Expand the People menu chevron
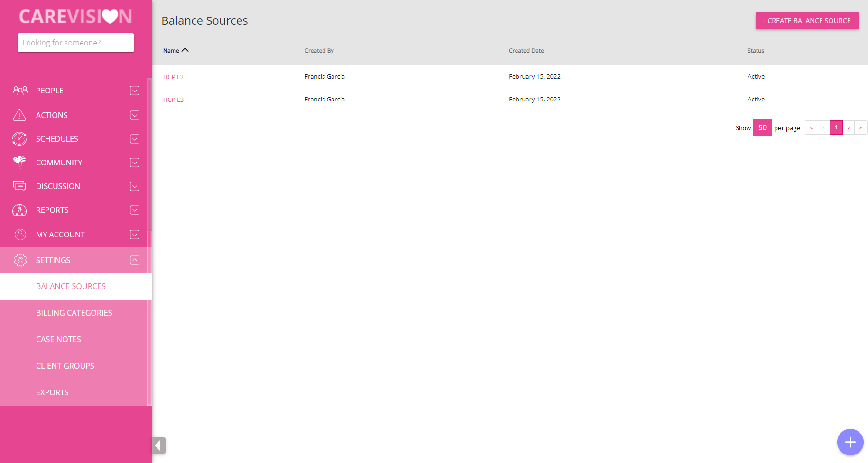868x463 pixels. click(x=135, y=91)
